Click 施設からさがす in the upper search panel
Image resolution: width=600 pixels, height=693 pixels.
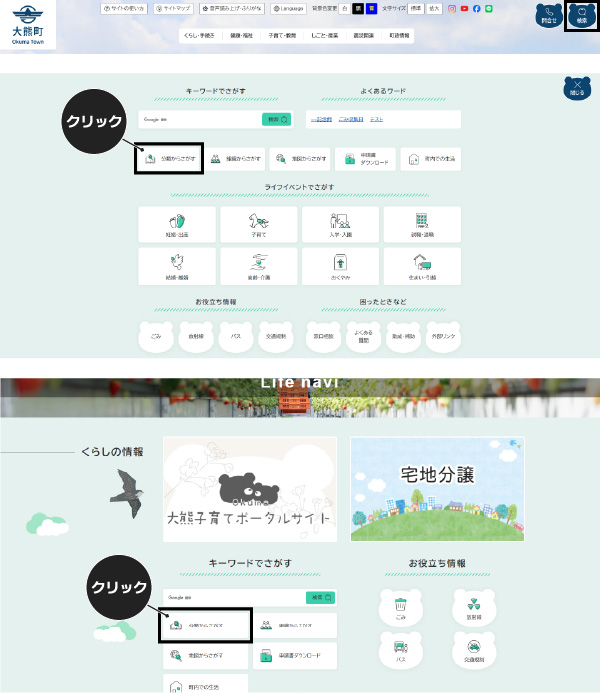[x=300, y=159]
